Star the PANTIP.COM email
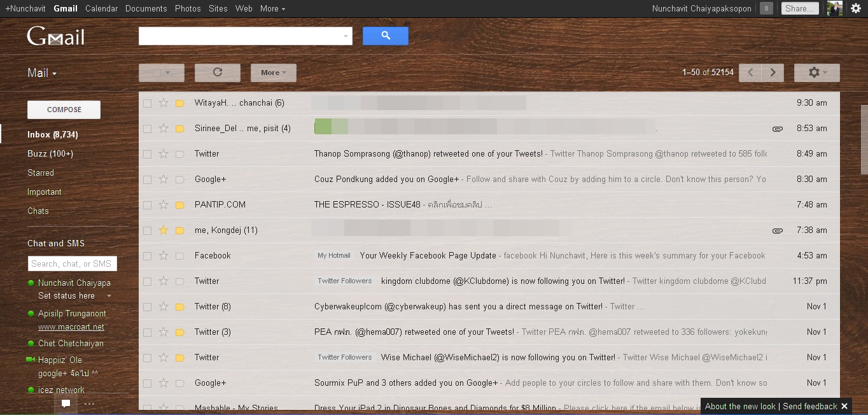Image resolution: width=868 pixels, height=415 pixels. pos(164,205)
